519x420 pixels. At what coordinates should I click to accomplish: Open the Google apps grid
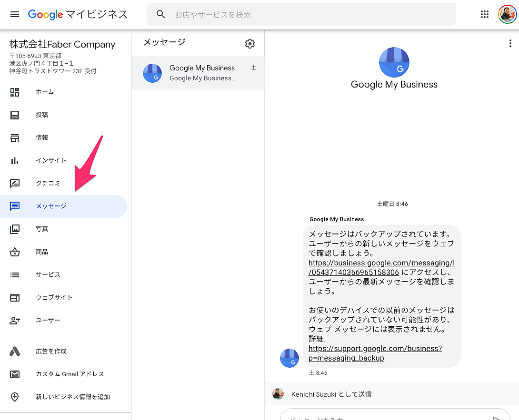click(485, 14)
